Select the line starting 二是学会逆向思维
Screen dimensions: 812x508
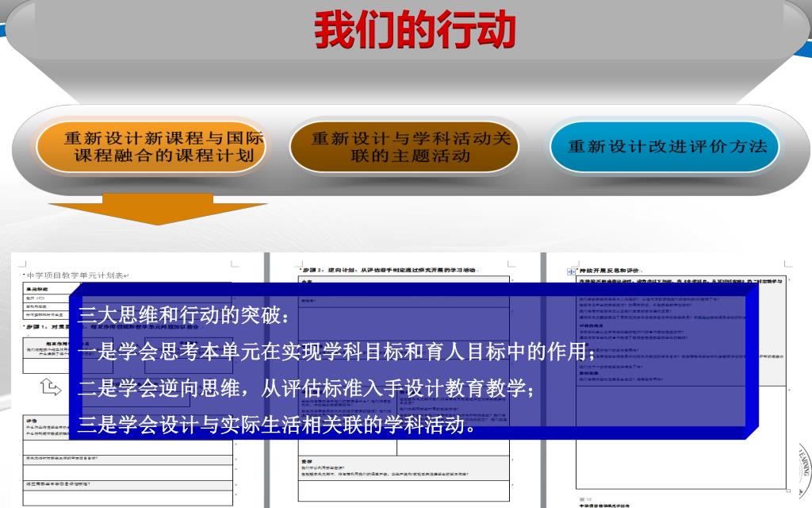pos(307,387)
